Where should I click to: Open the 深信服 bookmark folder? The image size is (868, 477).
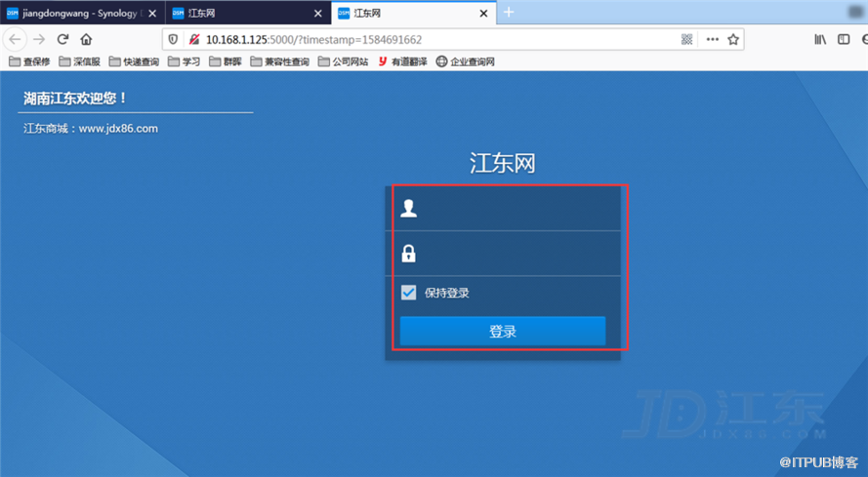[80, 61]
